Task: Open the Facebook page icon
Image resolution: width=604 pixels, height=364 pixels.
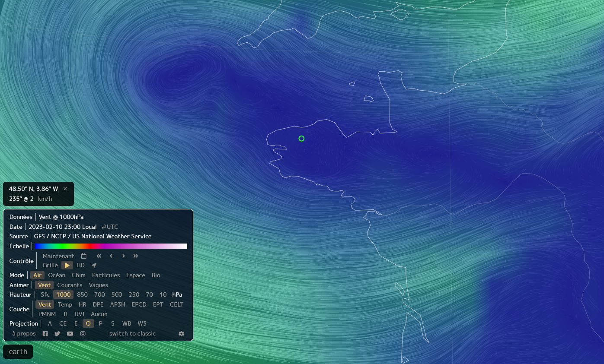Action: click(45, 333)
